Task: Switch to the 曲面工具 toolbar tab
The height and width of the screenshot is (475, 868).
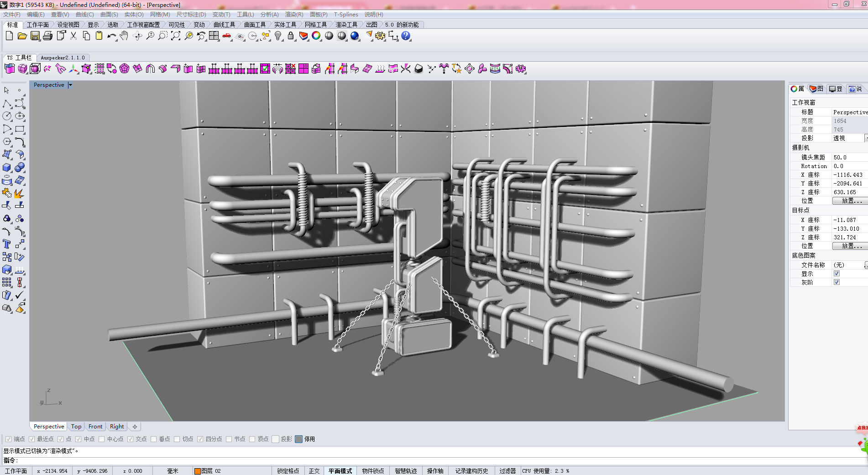Action: [x=255, y=25]
